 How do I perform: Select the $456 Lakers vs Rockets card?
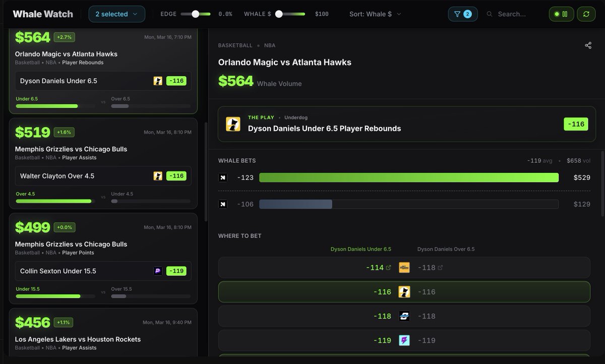tap(103, 333)
